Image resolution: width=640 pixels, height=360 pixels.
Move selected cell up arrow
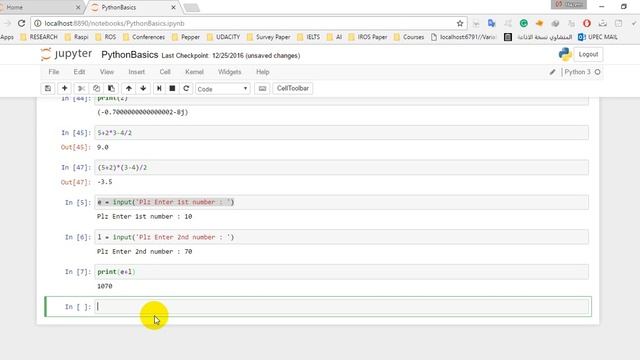[x=129, y=88]
